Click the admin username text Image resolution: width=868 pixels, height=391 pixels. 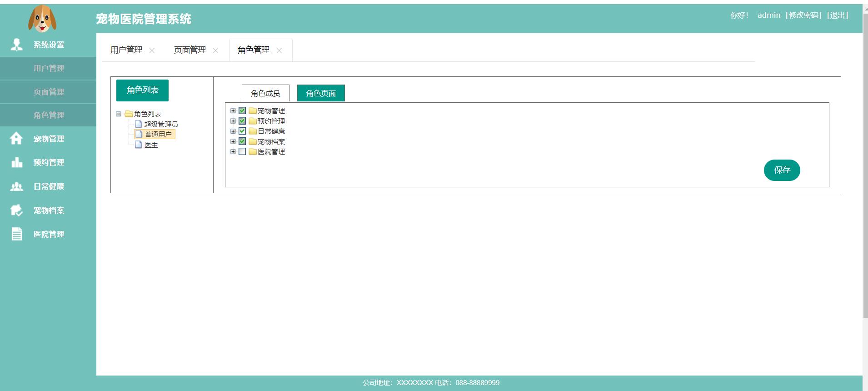tap(769, 15)
